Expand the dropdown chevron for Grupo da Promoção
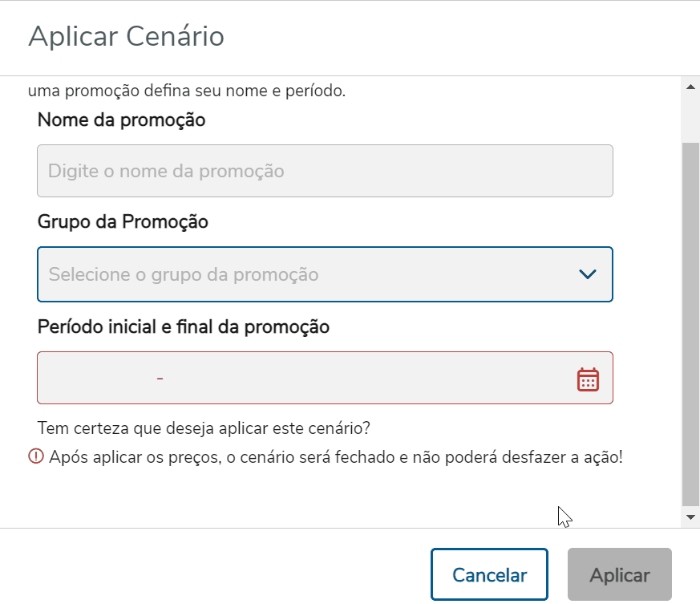Screen dimensions: 700x604 587,274
